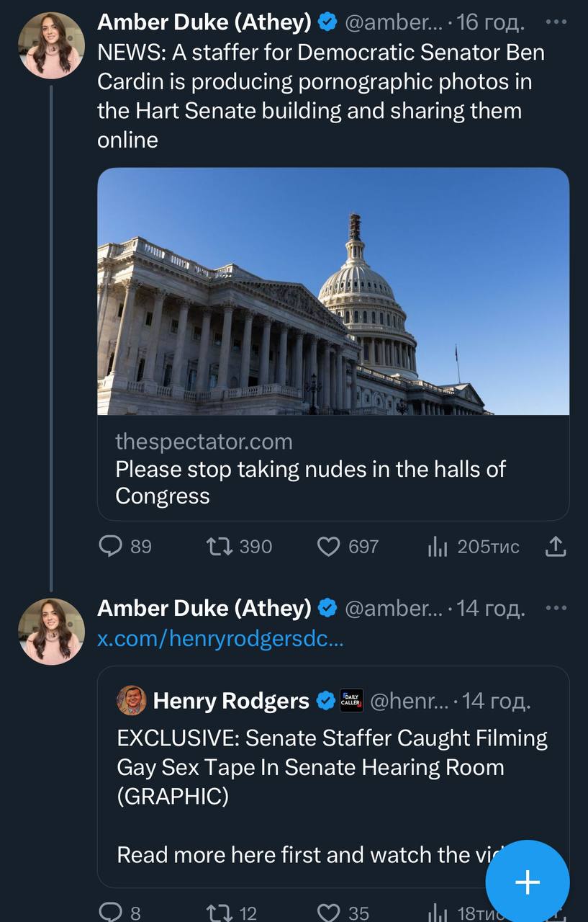Reply to the Ben Cardin staffer tweet

pyautogui.click(x=110, y=547)
